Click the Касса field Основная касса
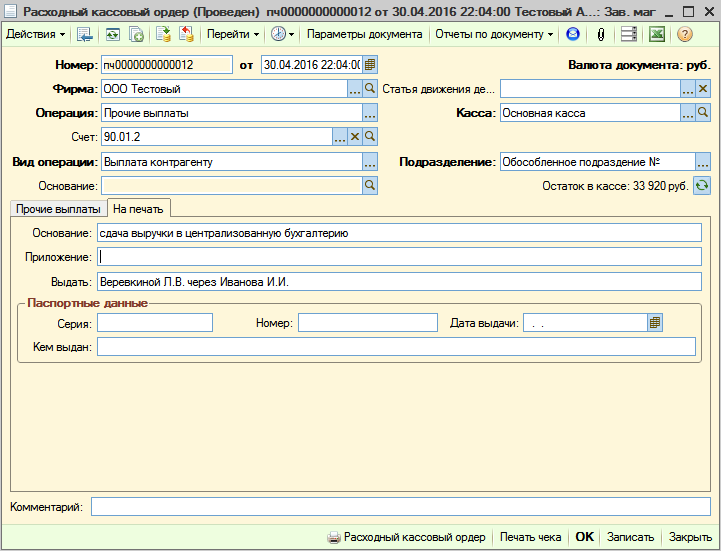The image size is (721, 551). (x=590, y=113)
